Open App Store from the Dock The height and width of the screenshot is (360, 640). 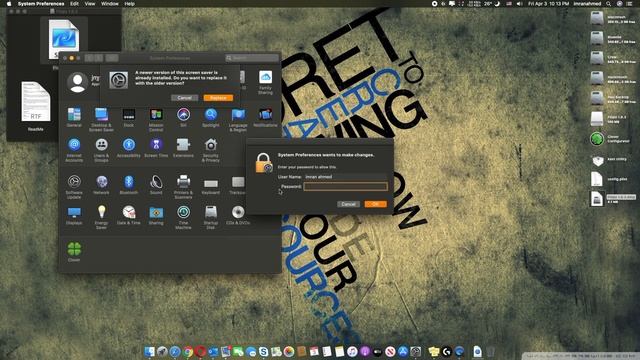tap(403, 351)
